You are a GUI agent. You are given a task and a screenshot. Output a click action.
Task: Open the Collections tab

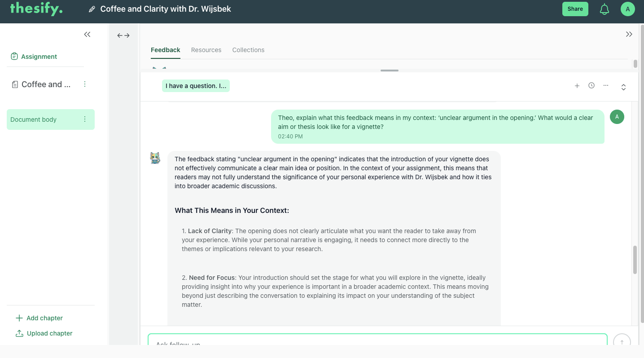click(248, 50)
